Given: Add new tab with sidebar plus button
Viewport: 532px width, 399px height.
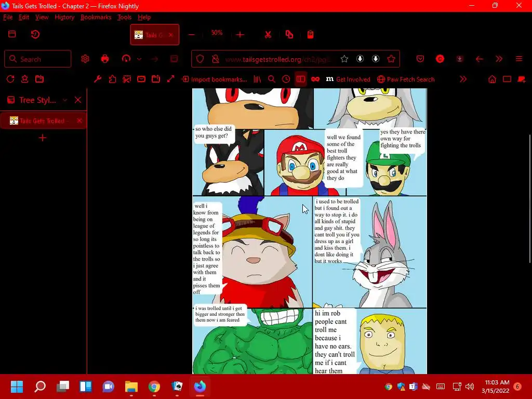Looking at the screenshot, I should point(43,138).
